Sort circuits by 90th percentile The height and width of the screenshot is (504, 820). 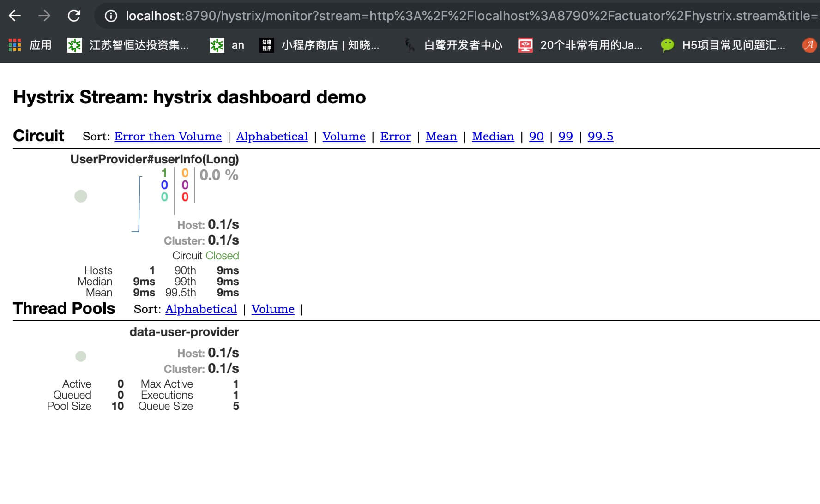coord(536,137)
